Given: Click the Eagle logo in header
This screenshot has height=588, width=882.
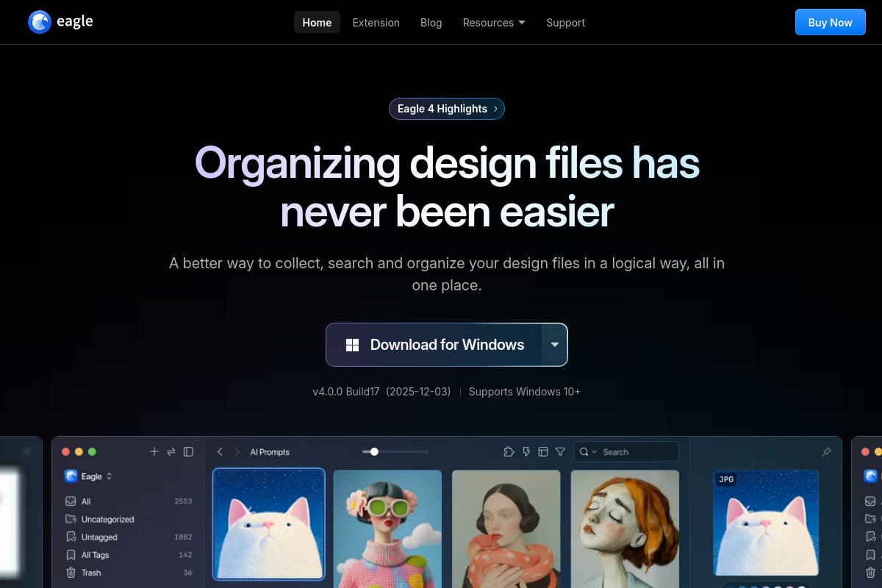Looking at the screenshot, I should pos(60,22).
